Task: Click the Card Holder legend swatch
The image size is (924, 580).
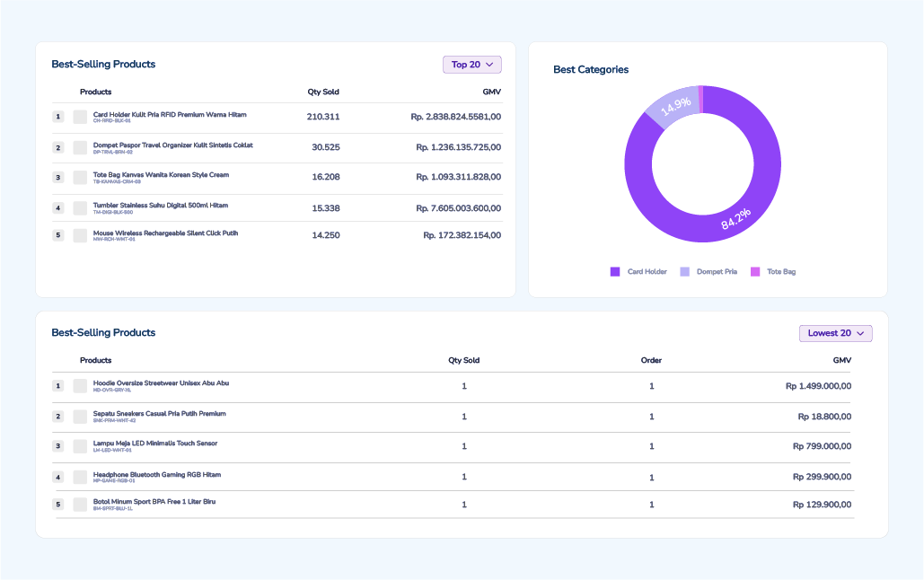Action: 614,272
